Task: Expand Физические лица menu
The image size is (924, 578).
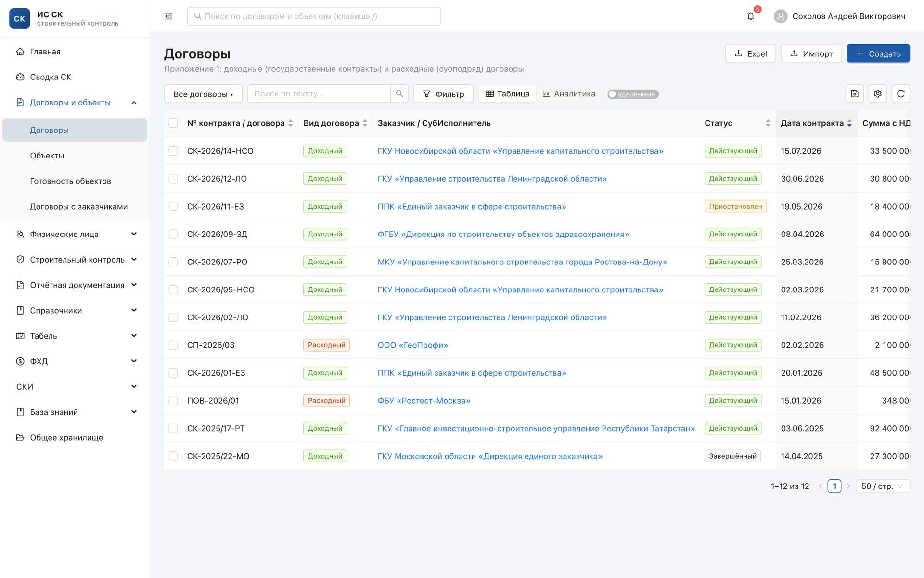Action: pyautogui.click(x=75, y=234)
